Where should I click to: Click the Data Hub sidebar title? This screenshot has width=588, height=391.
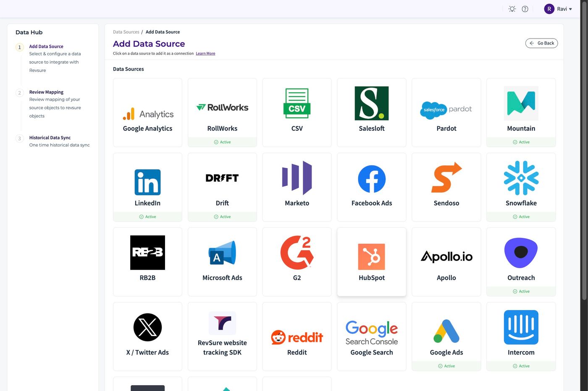(29, 32)
